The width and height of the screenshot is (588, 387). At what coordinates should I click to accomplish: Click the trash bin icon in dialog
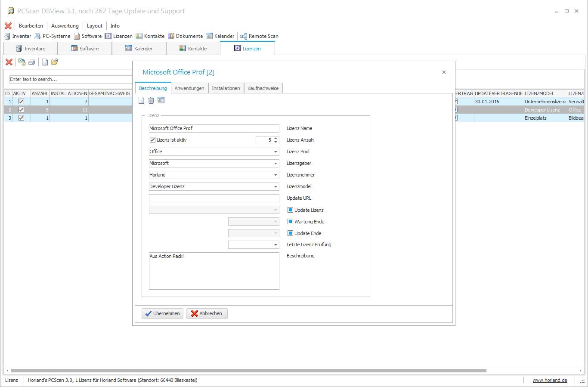[151, 100]
